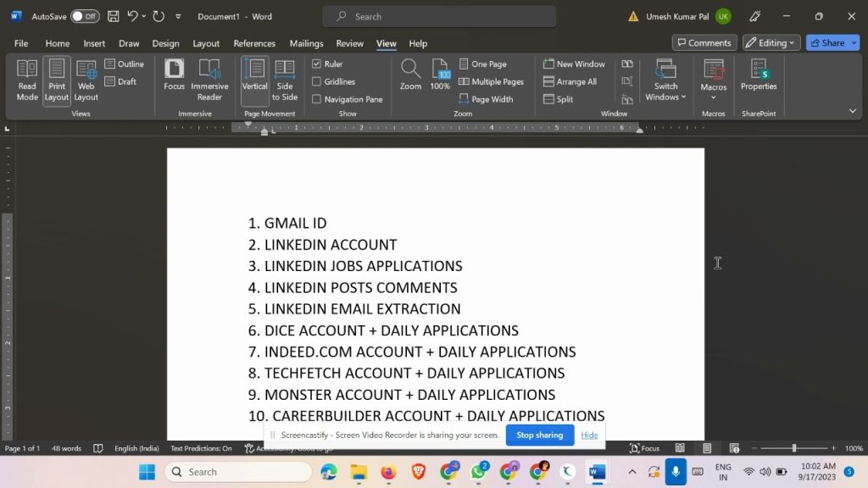Image resolution: width=868 pixels, height=488 pixels.
Task: Switch to Draft view
Action: 120,81
